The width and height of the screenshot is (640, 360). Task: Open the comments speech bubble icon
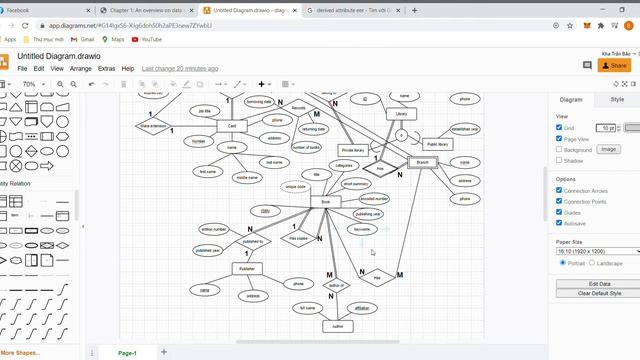click(587, 65)
